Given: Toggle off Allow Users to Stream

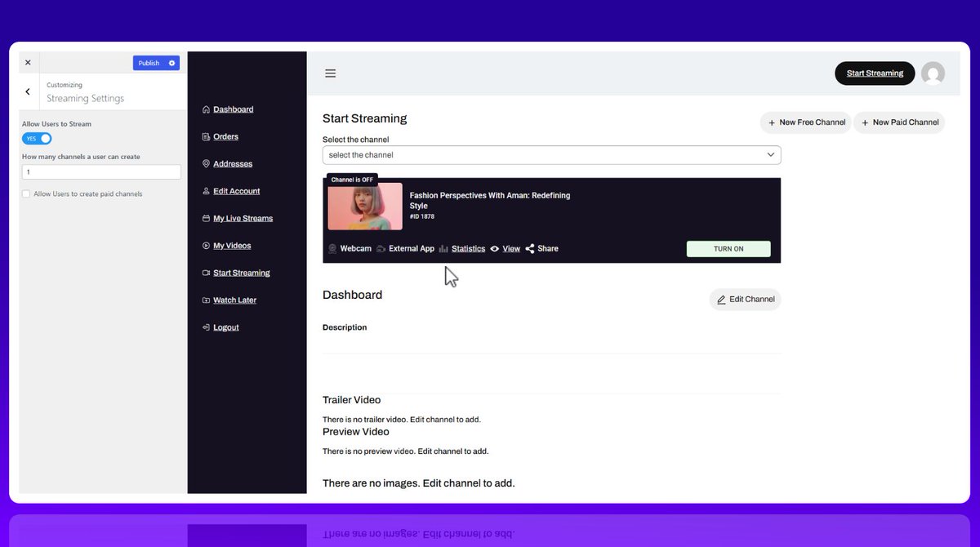Looking at the screenshot, I should click(36, 139).
